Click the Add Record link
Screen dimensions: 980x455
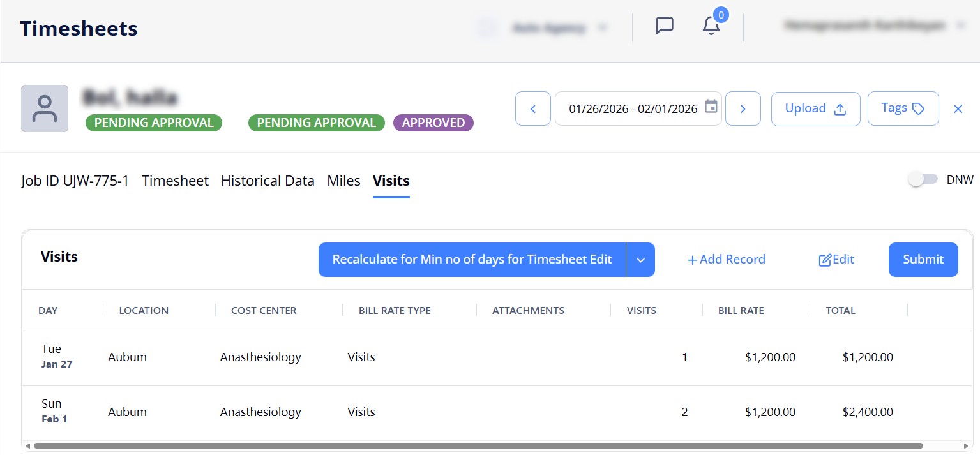(x=726, y=260)
